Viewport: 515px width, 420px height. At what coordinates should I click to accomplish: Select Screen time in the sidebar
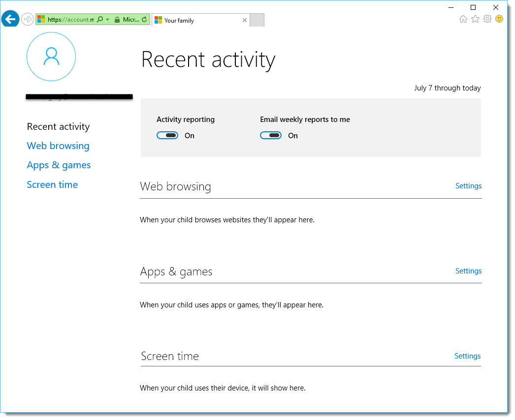click(52, 184)
